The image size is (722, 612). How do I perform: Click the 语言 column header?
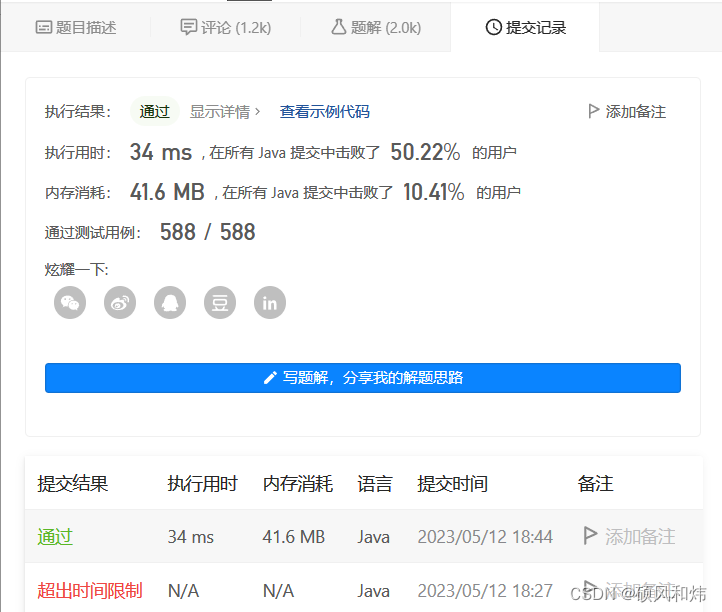[x=375, y=484]
